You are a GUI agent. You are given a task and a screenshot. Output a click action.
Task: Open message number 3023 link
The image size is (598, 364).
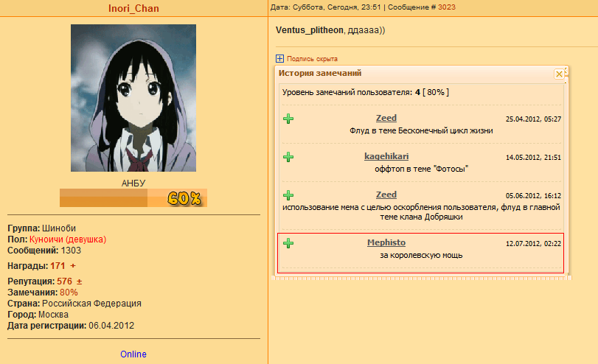(447, 7)
